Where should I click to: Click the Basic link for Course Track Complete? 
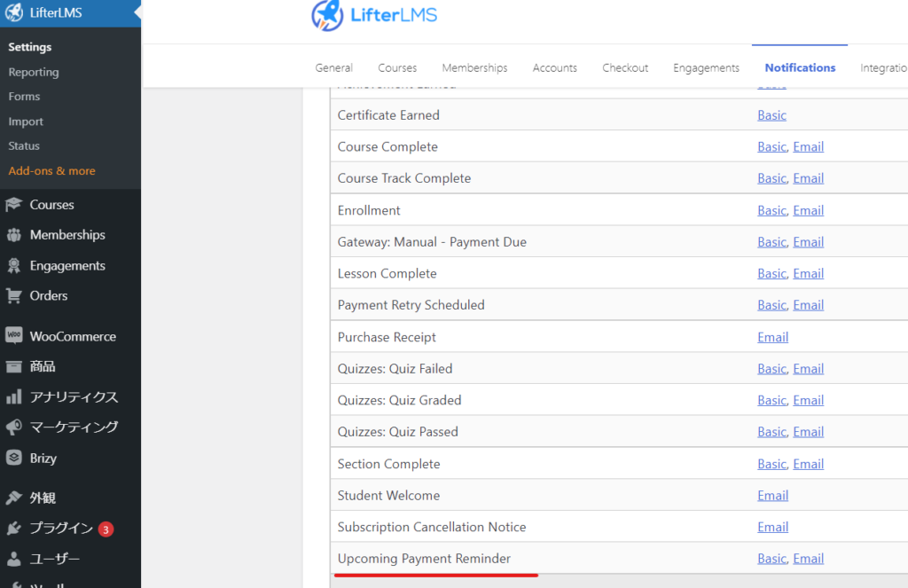[x=772, y=178]
